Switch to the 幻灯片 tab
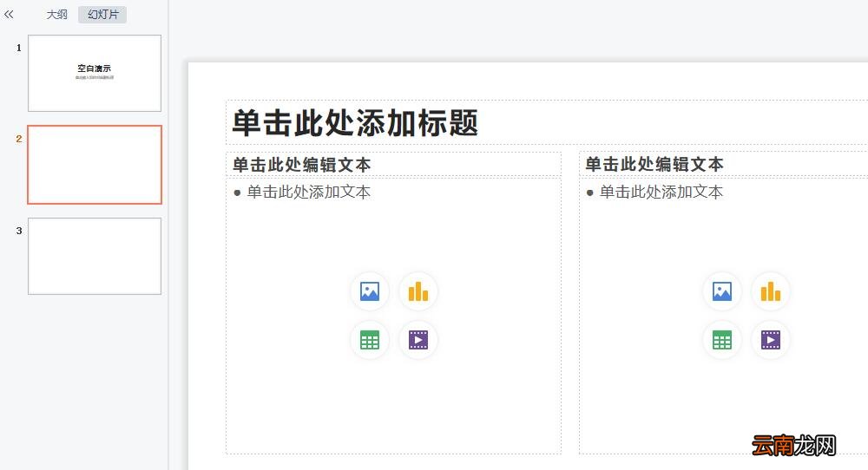The image size is (868, 470). coord(103,15)
